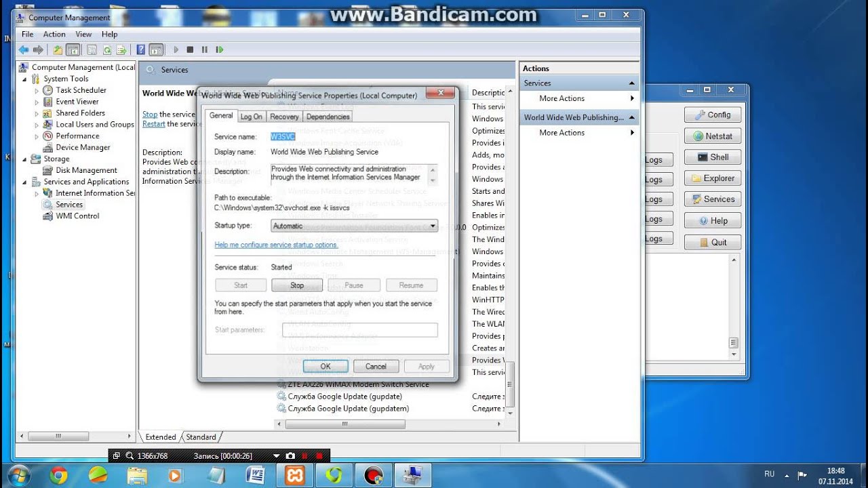Expand Event Viewer tree node arrow
The width and height of the screenshot is (868, 488).
[x=37, y=102]
